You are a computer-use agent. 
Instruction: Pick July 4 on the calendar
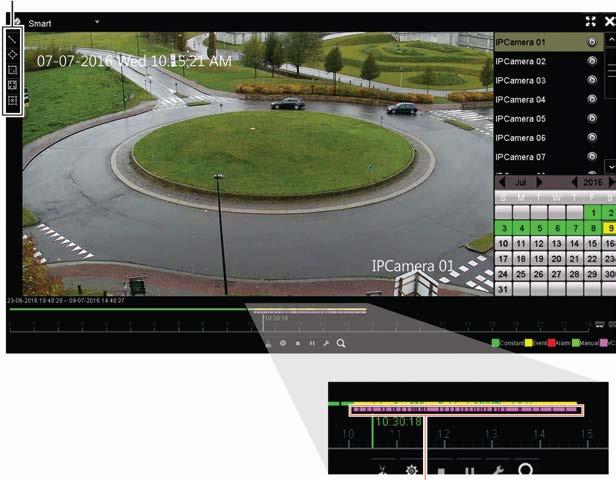[521, 228]
